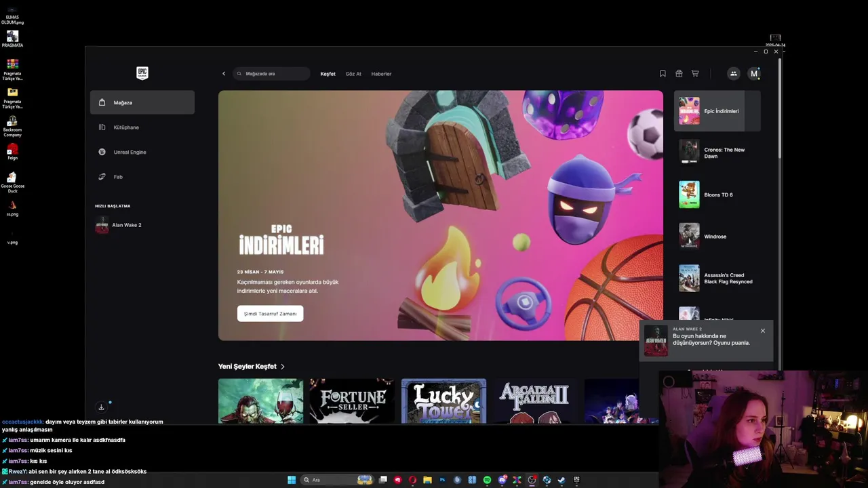Click the Epic Games logo
Screen dimensions: 868x488
point(142,73)
